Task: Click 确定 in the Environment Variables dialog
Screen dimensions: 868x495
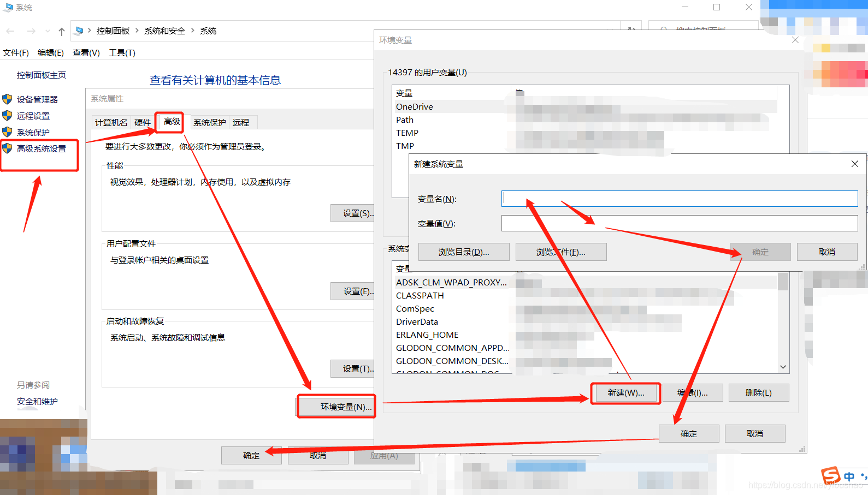Action: [x=689, y=433]
